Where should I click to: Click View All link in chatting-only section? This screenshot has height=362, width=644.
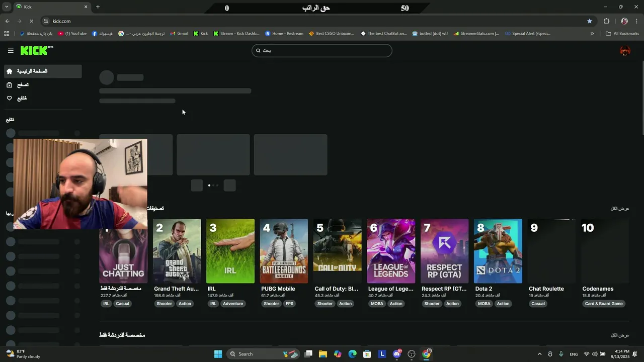(x=620, y=335)
